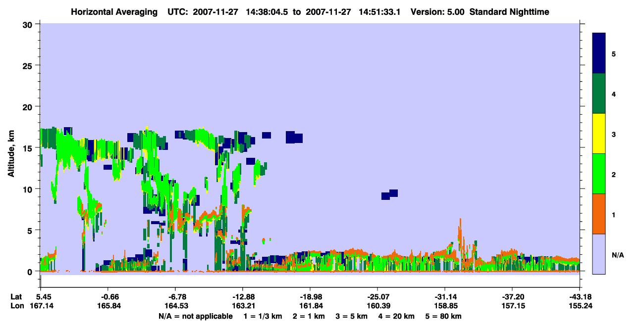Click 'Standard Nighttime' in the title

(509, 12)
